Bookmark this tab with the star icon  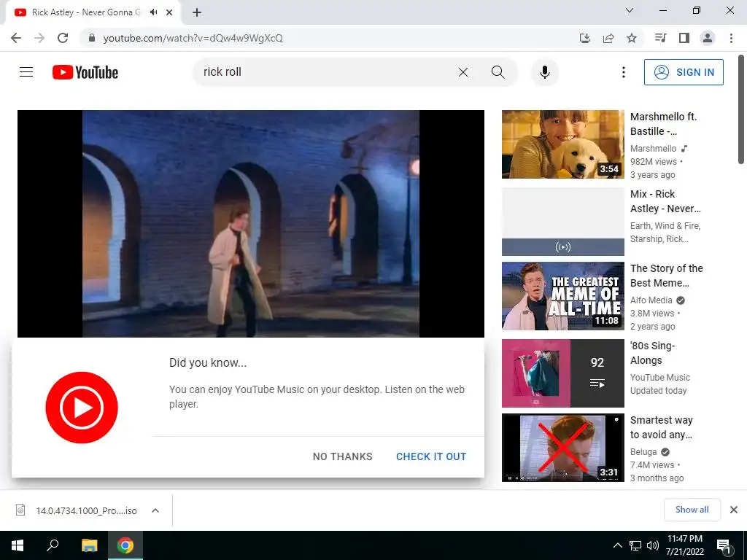tap(632, 38)
